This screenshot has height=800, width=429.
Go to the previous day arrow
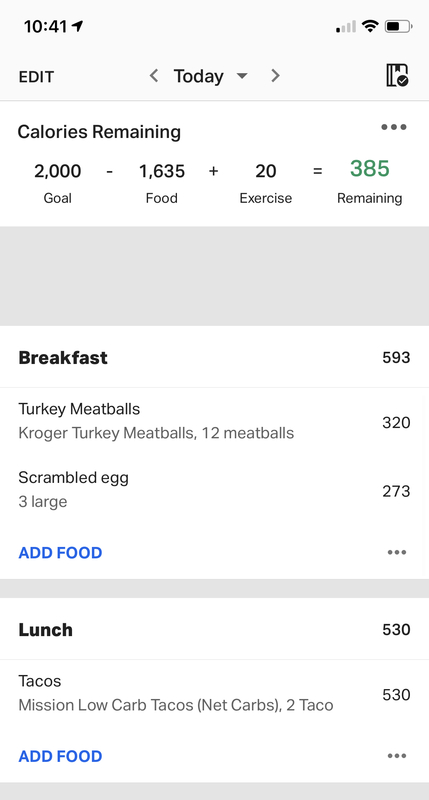tap(154, 76)
